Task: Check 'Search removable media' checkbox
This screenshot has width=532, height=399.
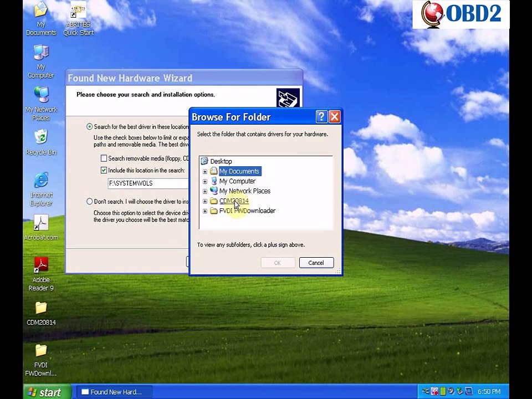Action: point(104,158)
